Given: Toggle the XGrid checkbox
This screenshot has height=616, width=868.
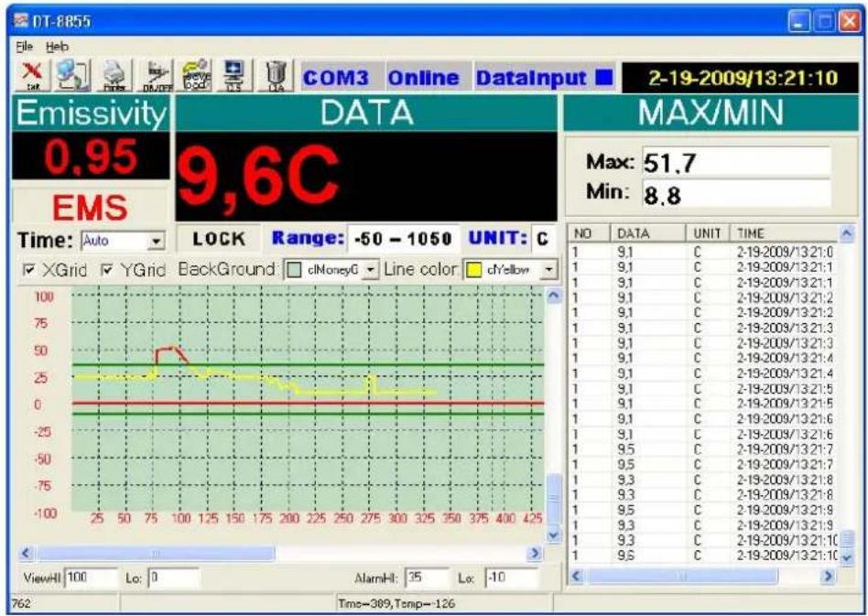Looking at the screenshot, I should [27, 270].
